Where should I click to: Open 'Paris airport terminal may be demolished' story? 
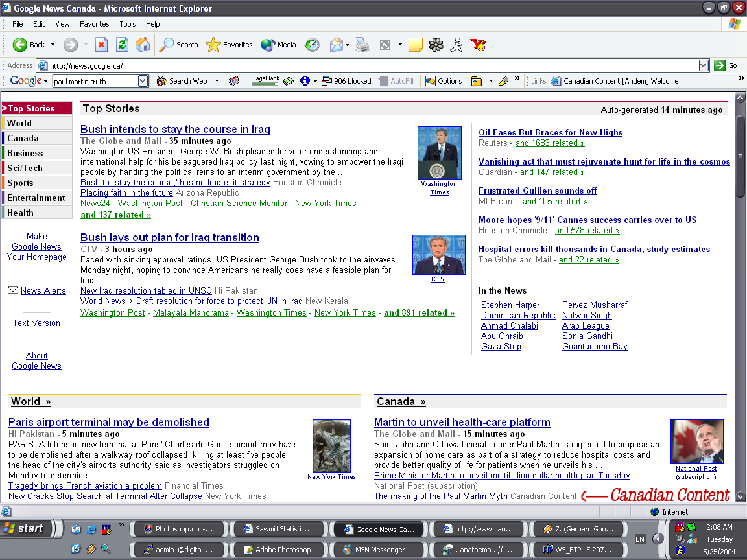109,422
